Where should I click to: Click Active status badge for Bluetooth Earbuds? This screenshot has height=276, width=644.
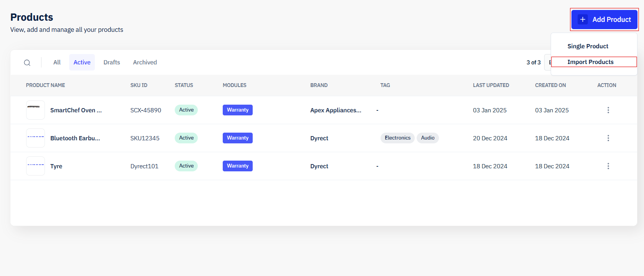186,138
